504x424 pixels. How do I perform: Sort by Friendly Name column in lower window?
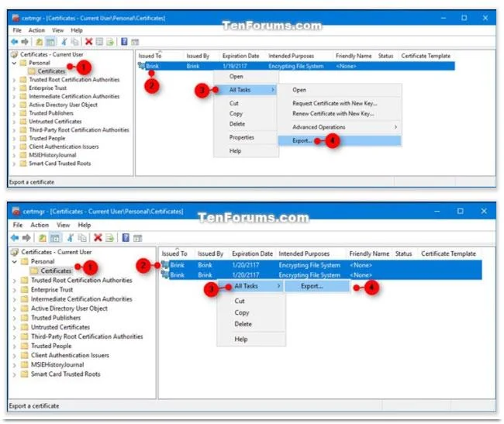369,253
